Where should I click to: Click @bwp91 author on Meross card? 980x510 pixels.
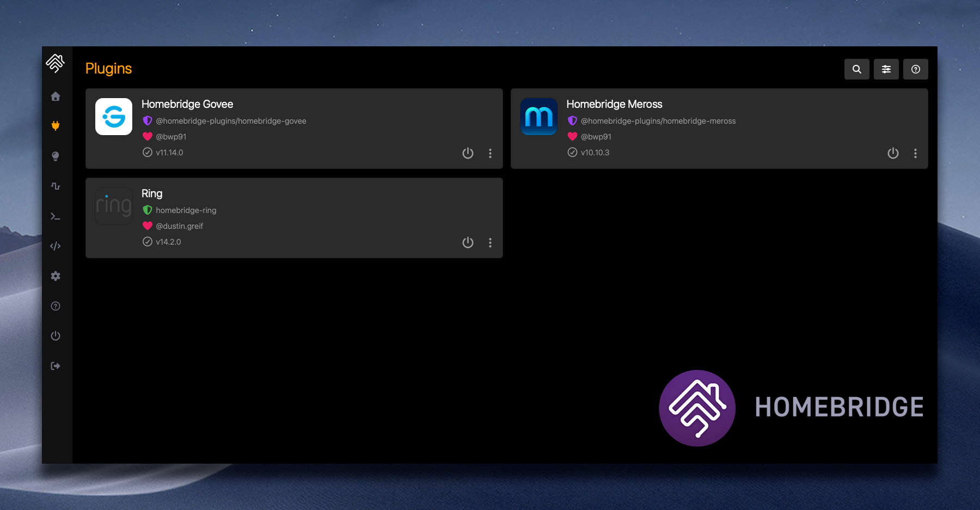pyautogui.click(x=596, y=137)
